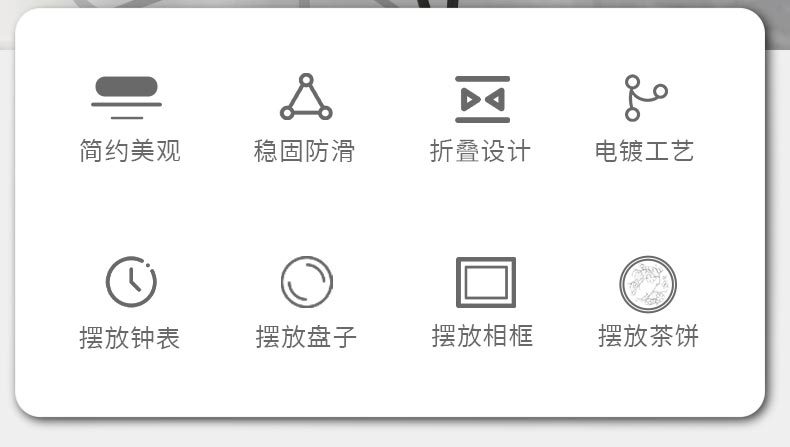The height and width of the screenshot is (447, 790).
Task: Click the top node of the triangle icon
Action: 306,80
